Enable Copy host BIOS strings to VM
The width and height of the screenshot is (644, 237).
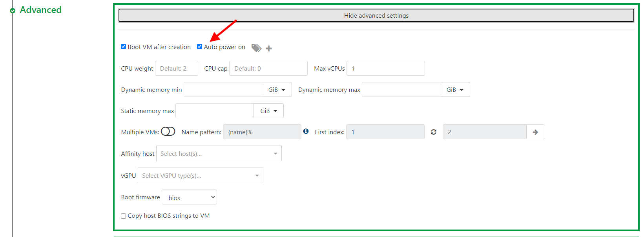[124, 216]
